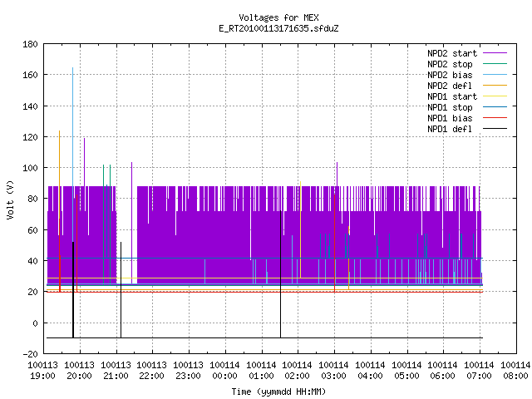Click the 'NPD1 bias' legend label
Screen dimensions: 532x399
point(450,118)
